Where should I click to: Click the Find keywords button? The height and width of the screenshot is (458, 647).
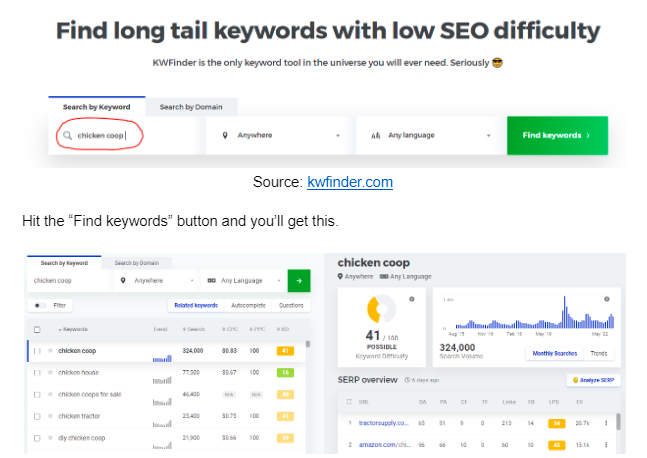click(557, 135)
